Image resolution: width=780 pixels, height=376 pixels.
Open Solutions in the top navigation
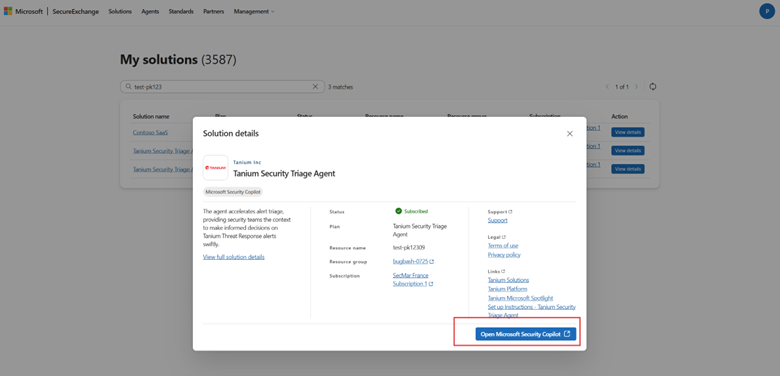pos(120,11)
